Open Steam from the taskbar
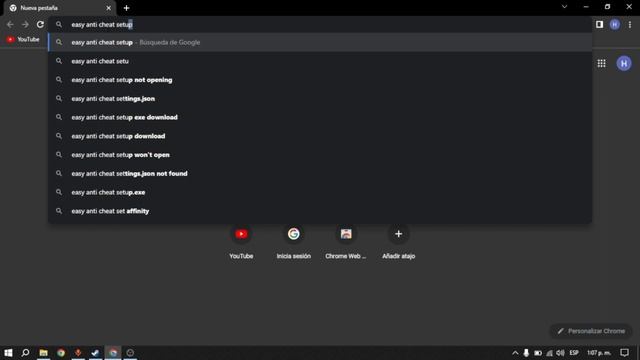640x360 pixels. (96, 353)
